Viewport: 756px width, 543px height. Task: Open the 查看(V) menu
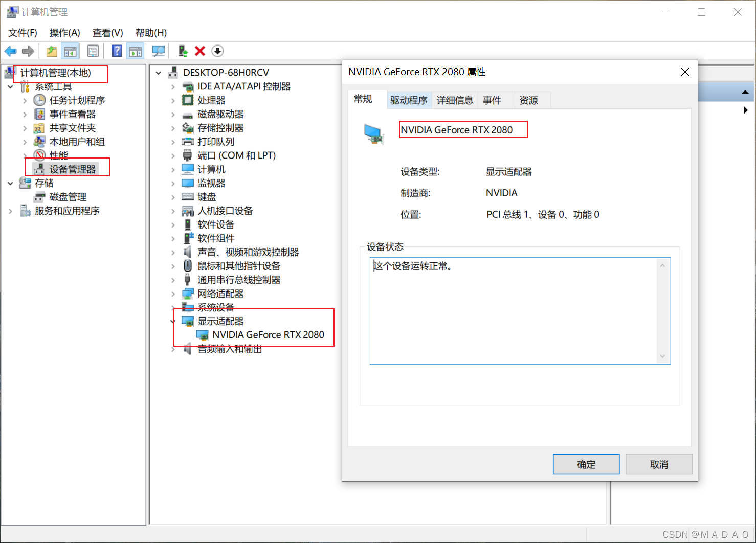point(107,32)
